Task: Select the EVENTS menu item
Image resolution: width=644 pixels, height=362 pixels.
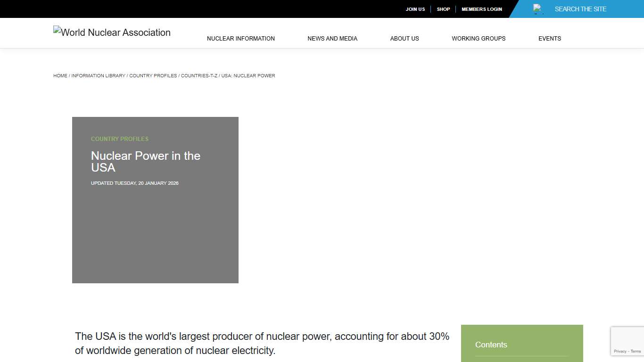Action: coord(549,38)
